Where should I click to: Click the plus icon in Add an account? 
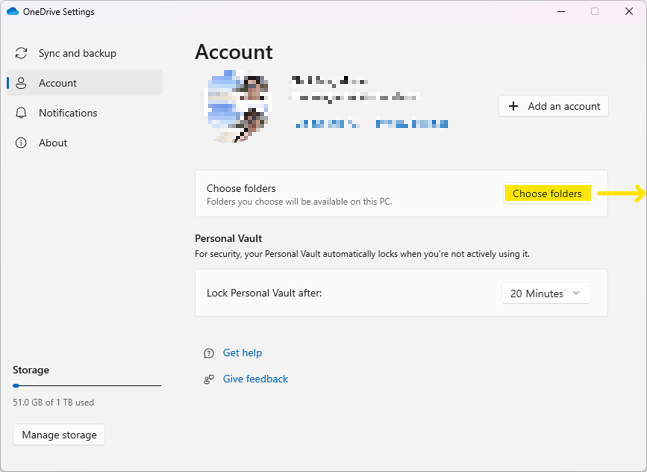pyautogui.click(x=513, y=106)
